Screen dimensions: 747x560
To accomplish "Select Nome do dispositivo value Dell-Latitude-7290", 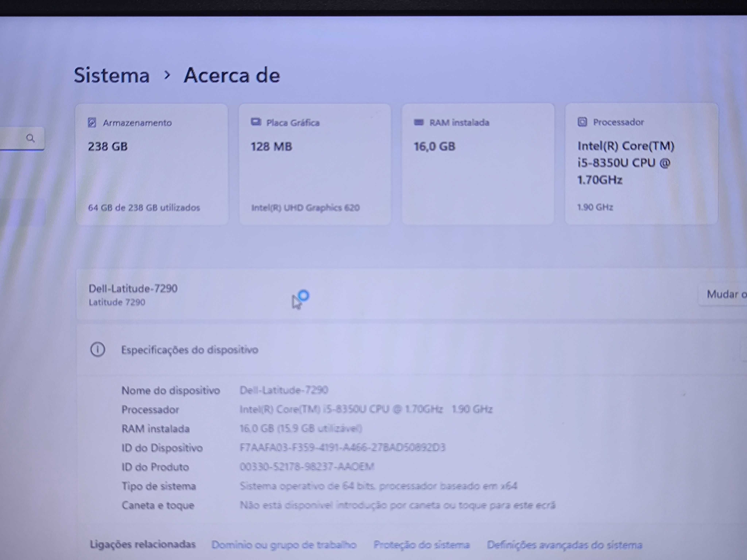I will tap(284, 390).
